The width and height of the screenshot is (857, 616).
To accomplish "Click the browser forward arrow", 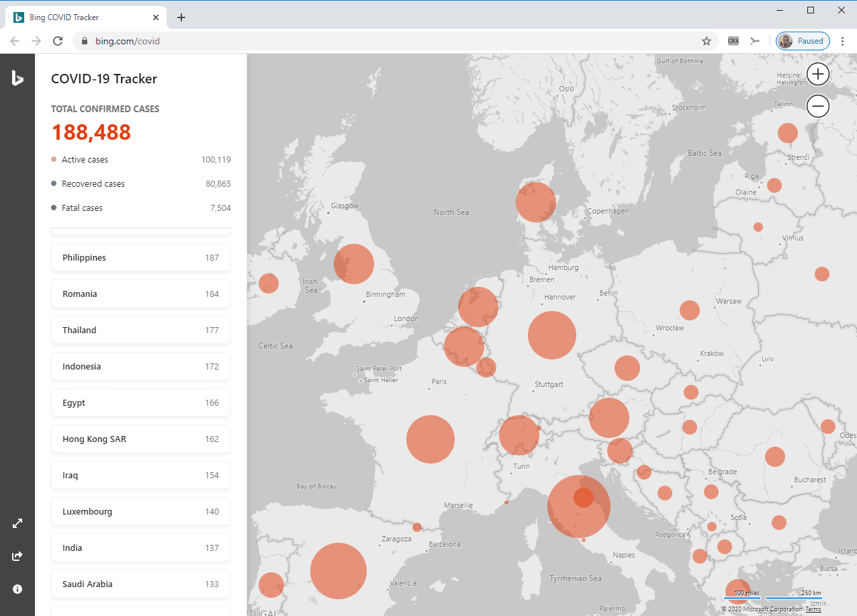I will click(36, 41).
